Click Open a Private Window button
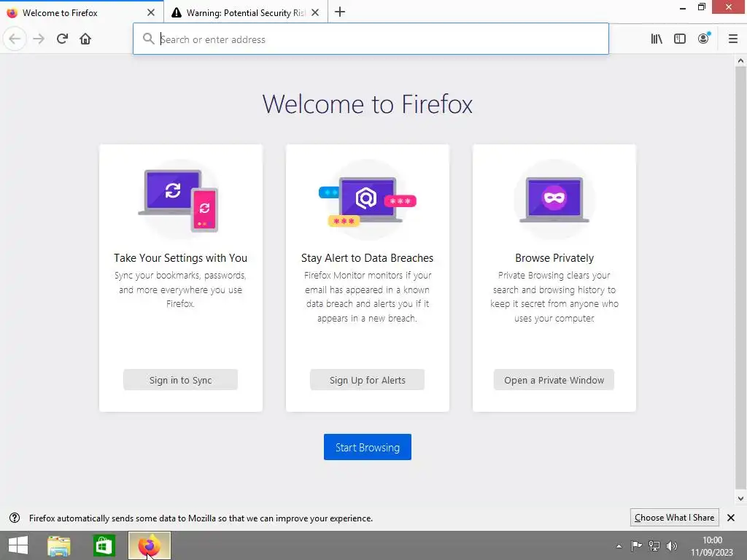The width and height of the screenshot is (747, 560). 554,380
